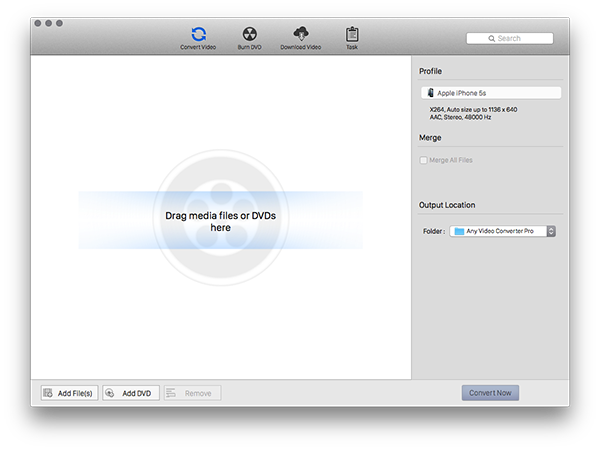Click the Remove button

[192, 393]
